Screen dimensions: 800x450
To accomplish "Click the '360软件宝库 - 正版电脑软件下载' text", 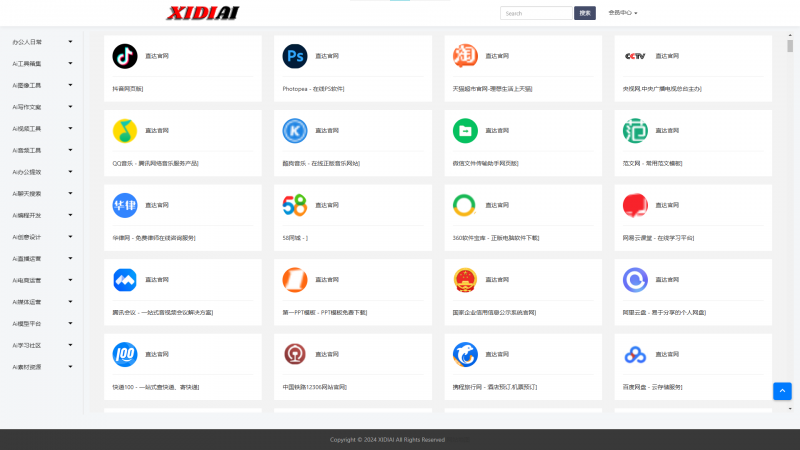I will pos(496,238).
